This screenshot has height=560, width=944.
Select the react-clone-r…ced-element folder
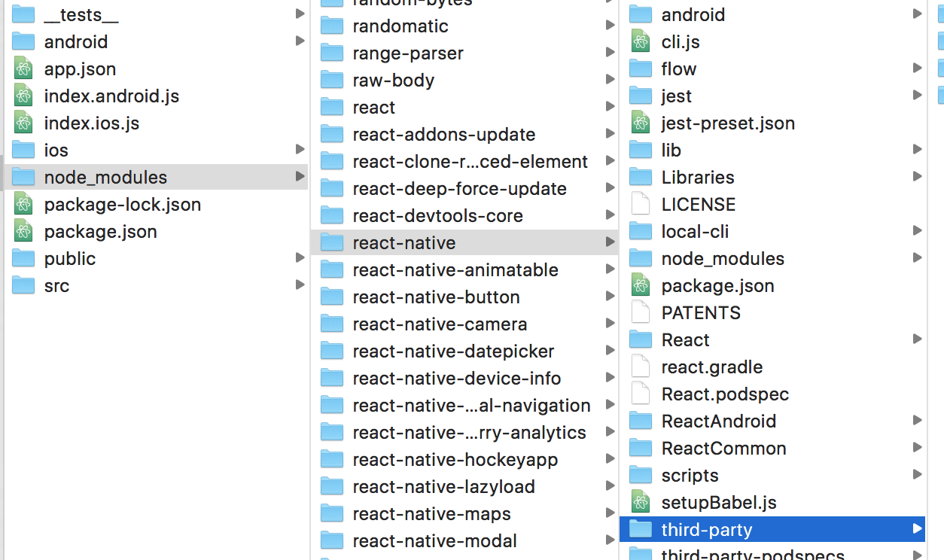[x=464, y=162]
